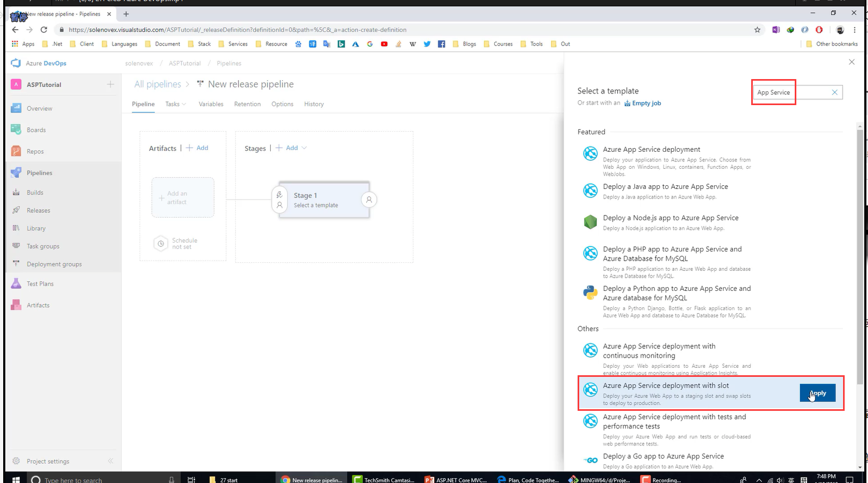This screenshot has height=483, width=868.
Task: Click the Stage 1 card
Action: (324, 200)
